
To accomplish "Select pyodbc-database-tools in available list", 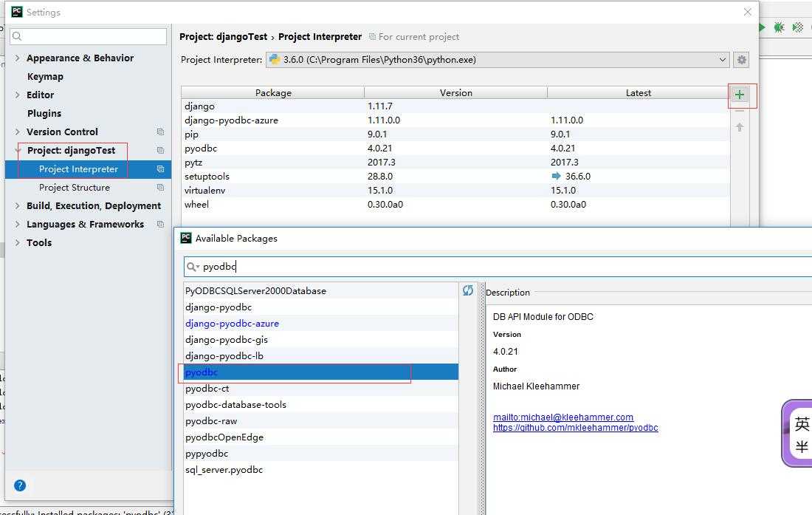I will (x=321, y=405).
